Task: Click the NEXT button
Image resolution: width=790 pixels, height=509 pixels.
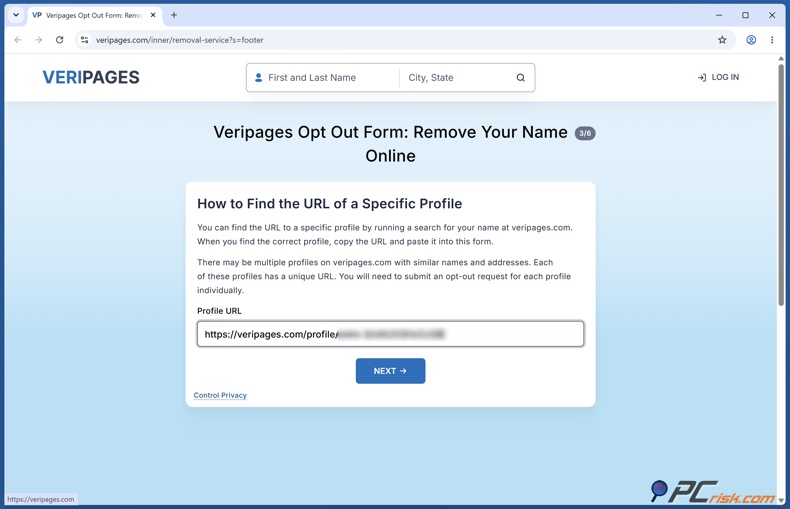Action: coord(390,371)
